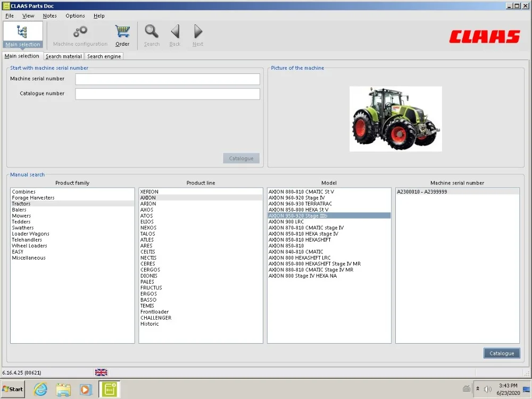Switch to the Search material tab
The image size is (532, 399).
[64, 56]
